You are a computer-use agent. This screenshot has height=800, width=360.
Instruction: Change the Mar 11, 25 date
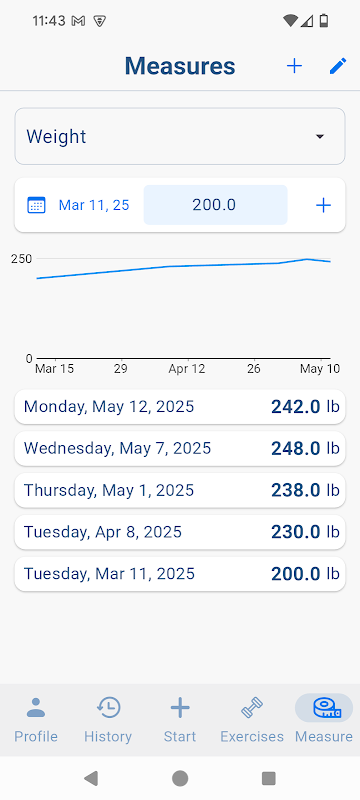94,205
